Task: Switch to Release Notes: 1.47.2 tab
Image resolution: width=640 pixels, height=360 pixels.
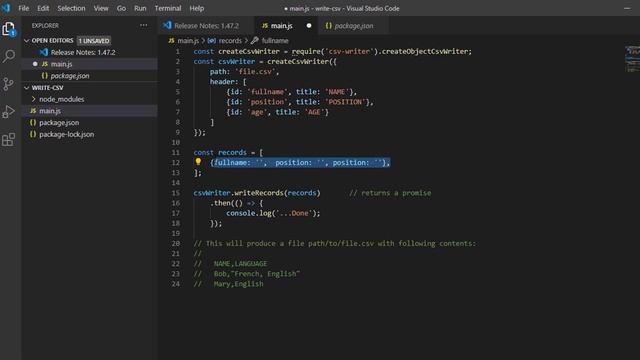Action: [207, 26]
